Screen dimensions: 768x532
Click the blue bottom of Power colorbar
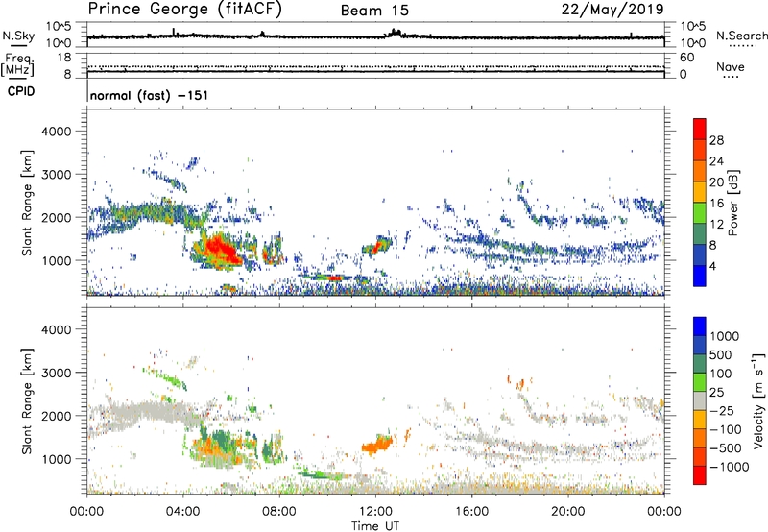(x=700, y=276)
